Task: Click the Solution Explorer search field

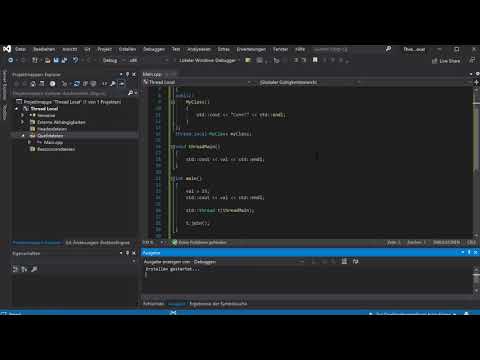Action: click(x=69, y=93)
